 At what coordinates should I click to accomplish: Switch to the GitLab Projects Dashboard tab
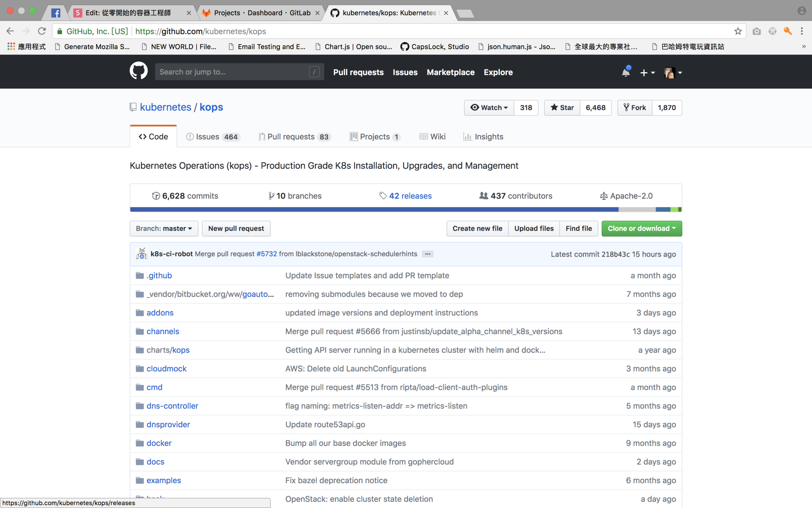tap(262, 13)
